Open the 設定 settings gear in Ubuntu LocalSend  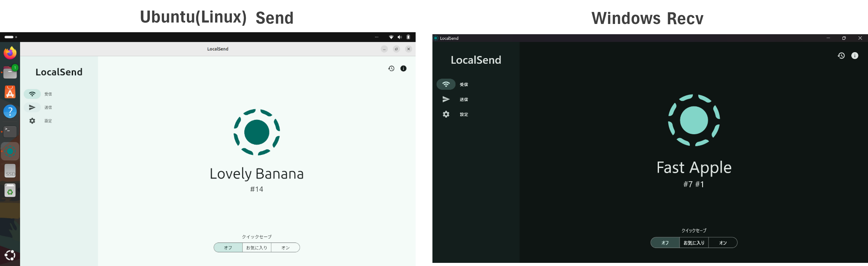tap(32, 121)
